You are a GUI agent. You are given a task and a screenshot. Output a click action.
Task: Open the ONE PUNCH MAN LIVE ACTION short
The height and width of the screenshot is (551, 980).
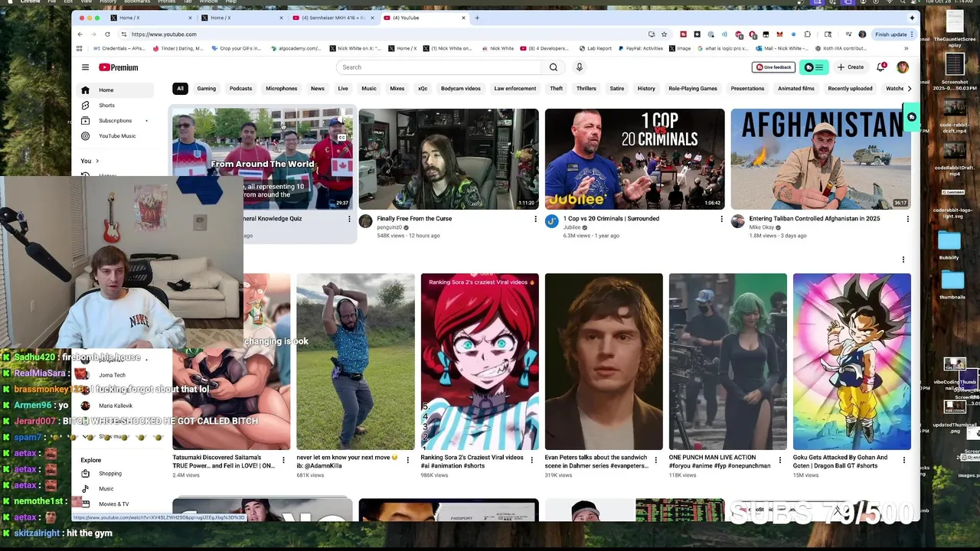(728, 361)
